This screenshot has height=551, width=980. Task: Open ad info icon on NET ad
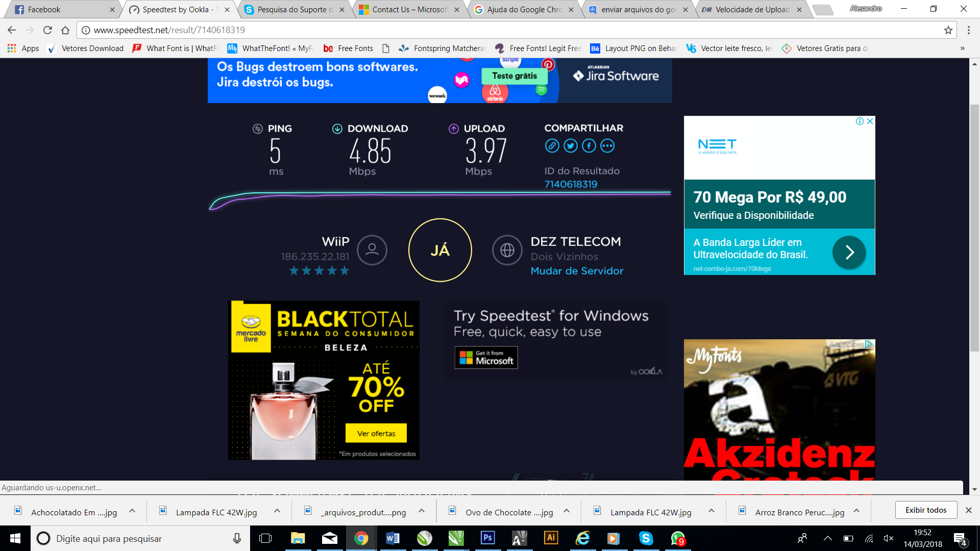coord(860,121)
